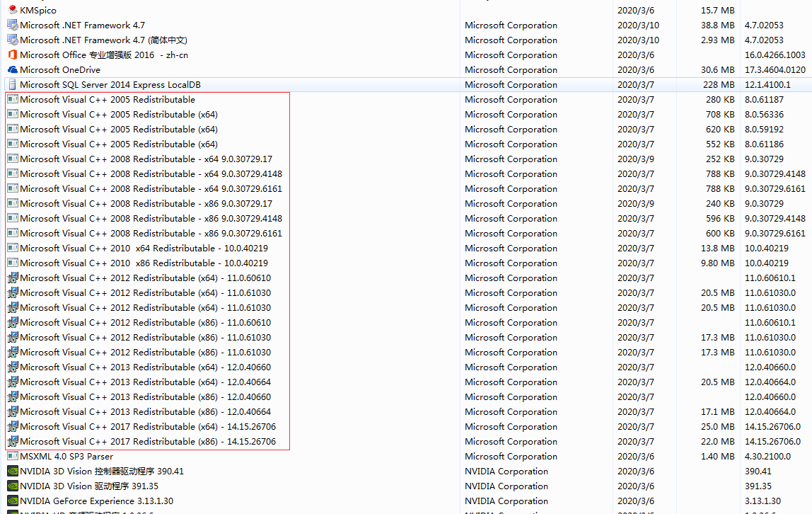Click size cell 13.8 MB
Viewport: 812px width, 514px height.
pyautogui.click(x=717, y=248)
